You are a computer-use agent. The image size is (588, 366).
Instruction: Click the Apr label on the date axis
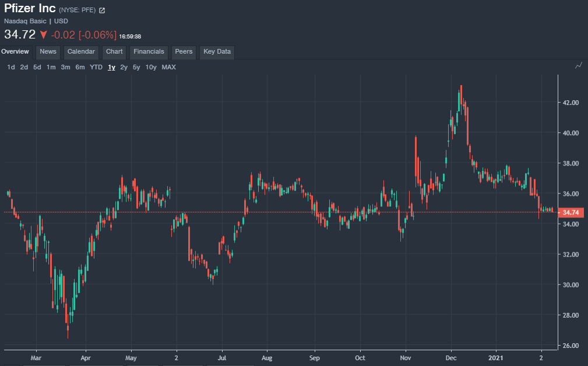click(x=86, y=358)
